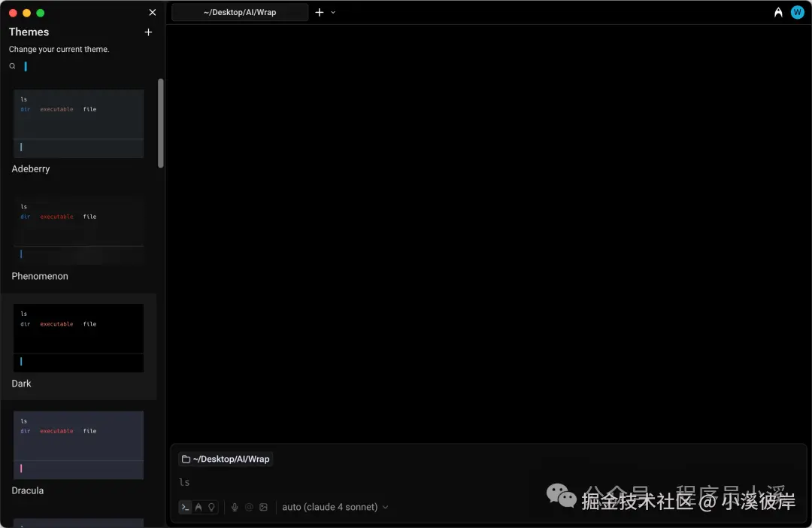
Task: Click the Adeberry theme name
Action: tap(31, 169)
